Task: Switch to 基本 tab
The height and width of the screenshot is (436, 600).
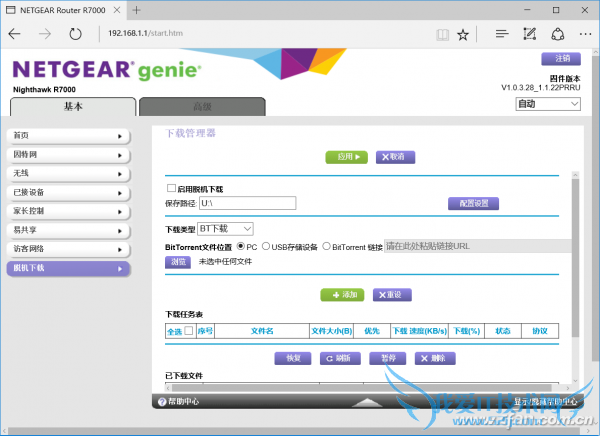Action: point(73,106)
